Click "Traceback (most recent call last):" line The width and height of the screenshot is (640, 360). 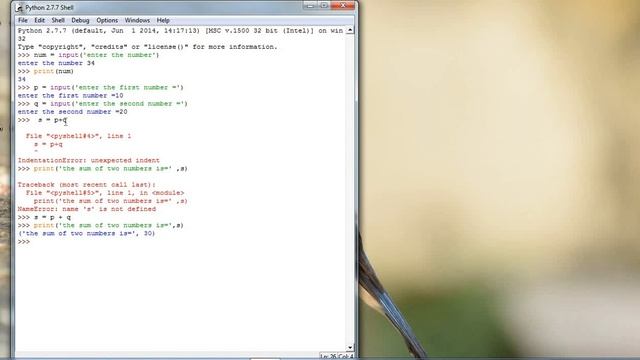coord(87,185)
